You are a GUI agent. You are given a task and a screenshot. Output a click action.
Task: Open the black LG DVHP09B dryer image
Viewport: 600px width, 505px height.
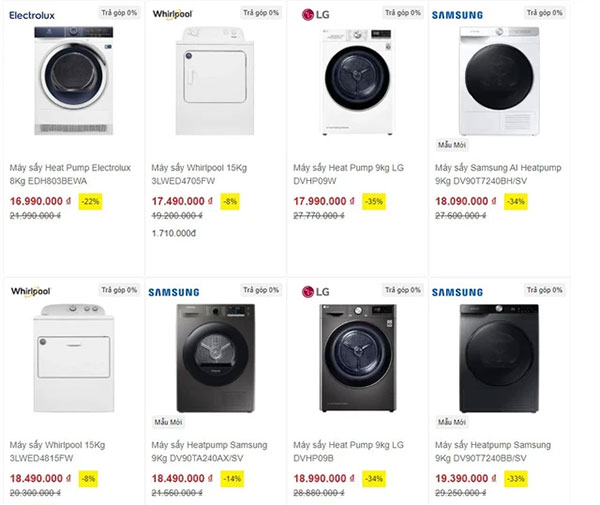click(x=357, y=357)
